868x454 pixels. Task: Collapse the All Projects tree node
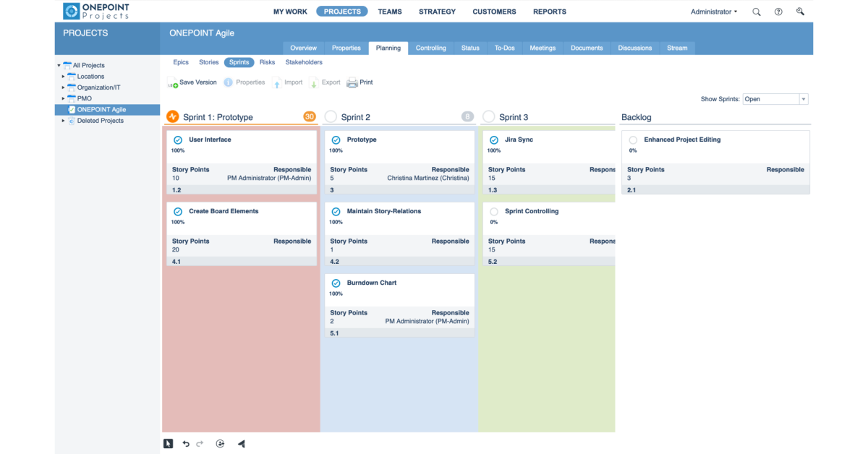(x=59, y=66)
